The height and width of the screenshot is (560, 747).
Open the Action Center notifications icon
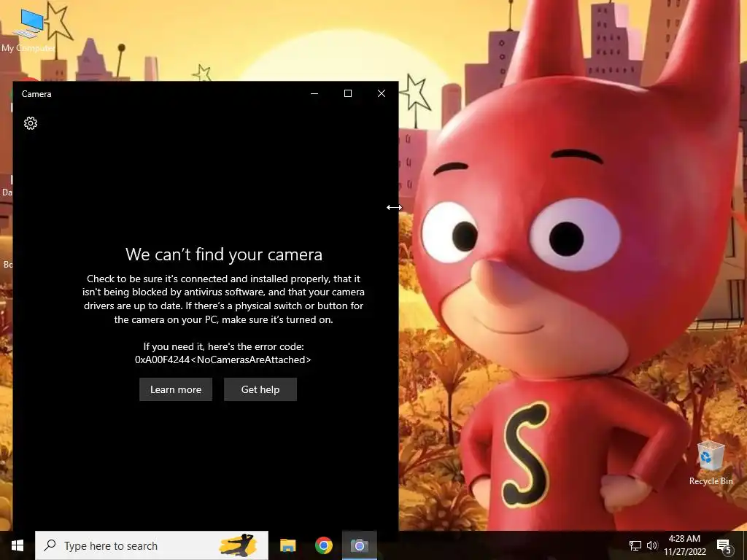tap(724, 546)
